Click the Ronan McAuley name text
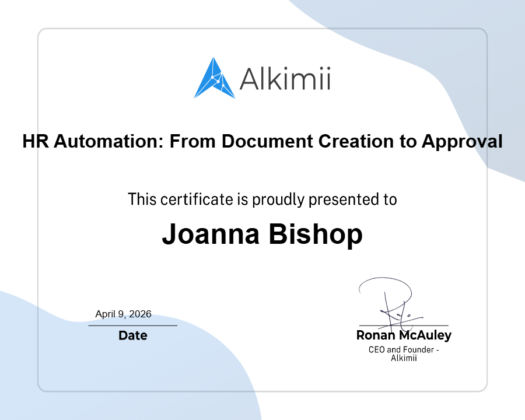The image size is (525, 420). tap(404, 336)
